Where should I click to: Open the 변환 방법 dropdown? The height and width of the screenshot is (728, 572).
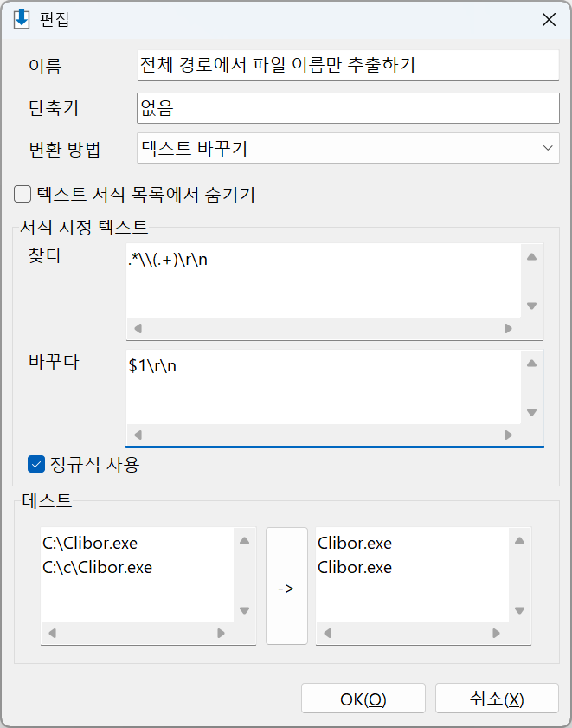(348, 148)
